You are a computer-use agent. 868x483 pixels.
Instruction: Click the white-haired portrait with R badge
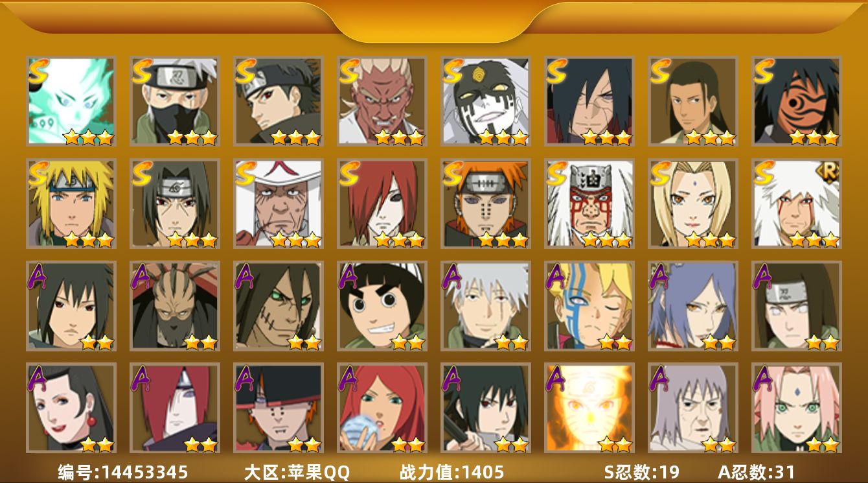pyautogui.click(x=797, y=204)
